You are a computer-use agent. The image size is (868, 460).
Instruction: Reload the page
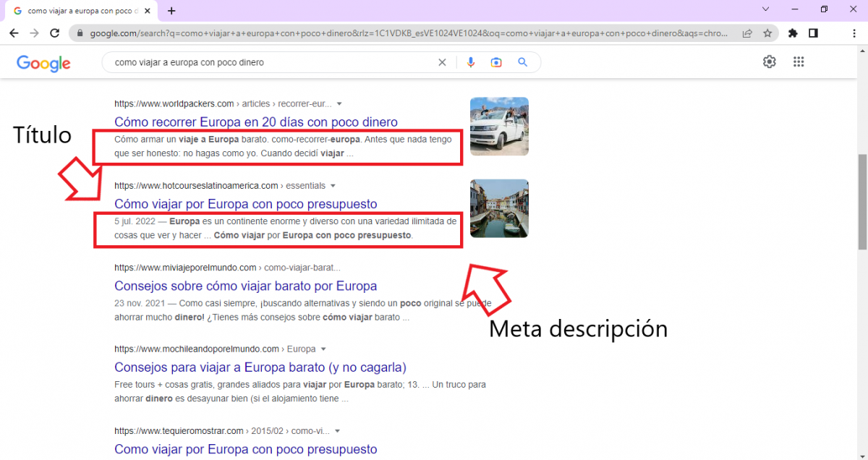(54, 33)
